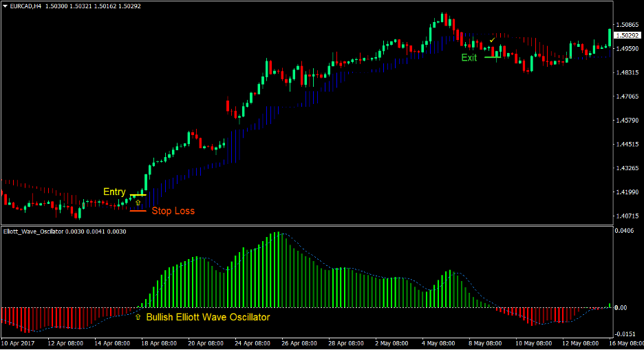Select the green Exit label
Viewport: 644px width, 350px height.
click(469, 58)
